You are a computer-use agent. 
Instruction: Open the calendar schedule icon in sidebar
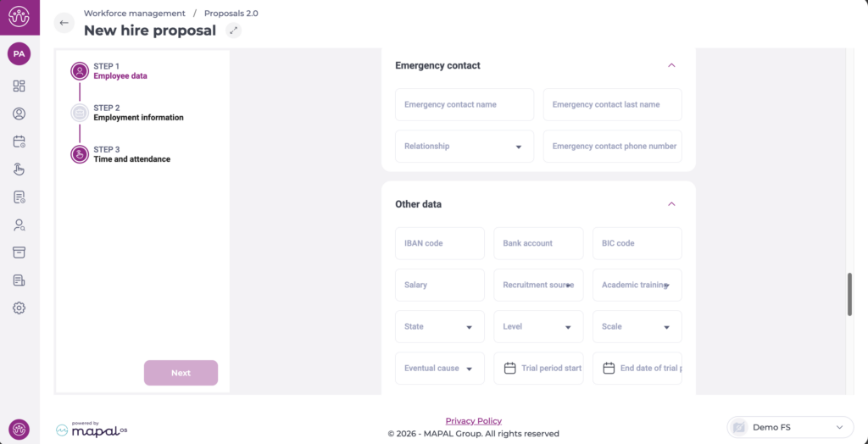(x=19, y=142)
